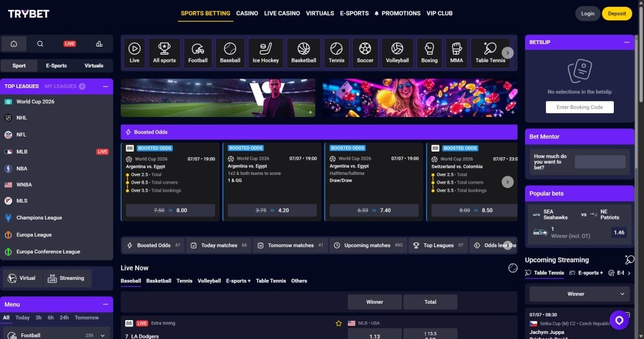Filter menu by 3h time range
Viewport: 644px width, 339px height.
pos(38,318)
